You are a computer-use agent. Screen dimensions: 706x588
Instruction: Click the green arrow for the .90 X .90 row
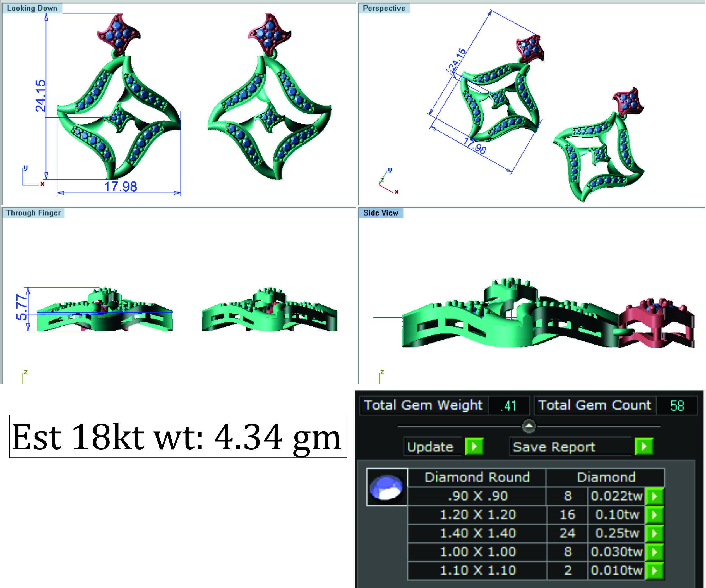(x=654, y=496)
